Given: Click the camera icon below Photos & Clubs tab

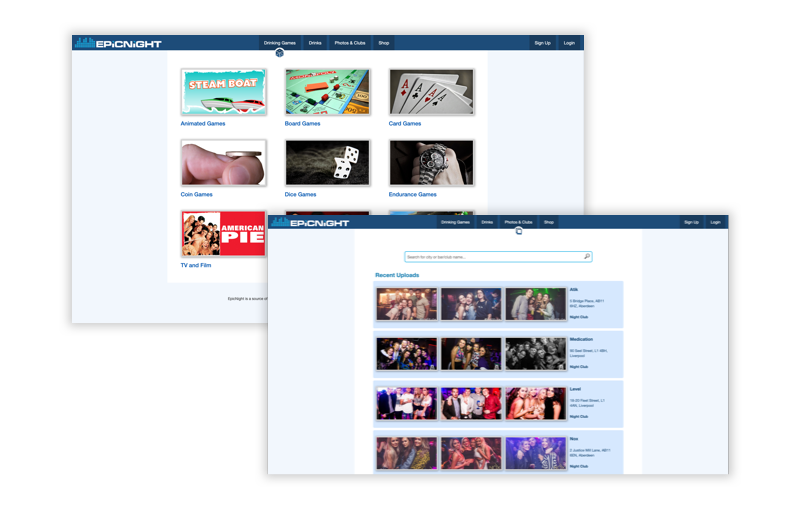Looking at the screenshot, I should [x=518, y=231].
